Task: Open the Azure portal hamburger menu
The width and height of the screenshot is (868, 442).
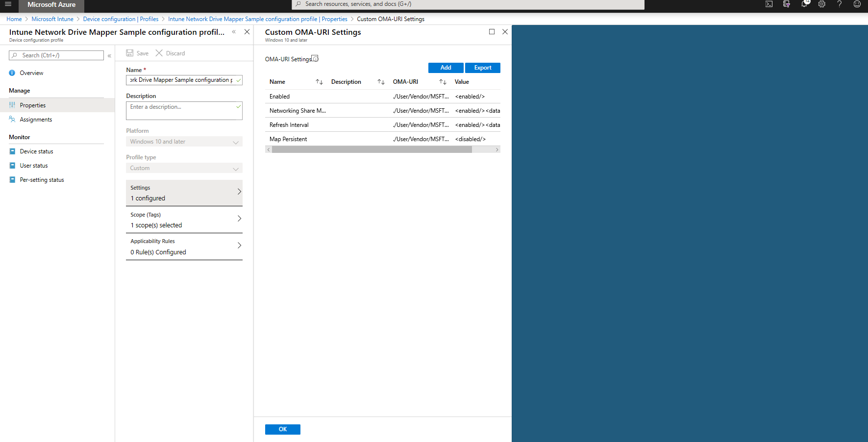Action: tap(8, 4)
